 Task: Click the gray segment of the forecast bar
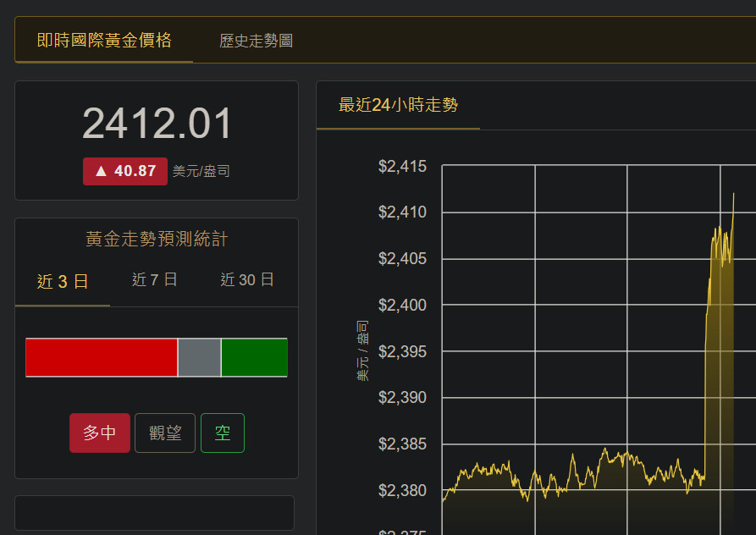click(200, 357)
